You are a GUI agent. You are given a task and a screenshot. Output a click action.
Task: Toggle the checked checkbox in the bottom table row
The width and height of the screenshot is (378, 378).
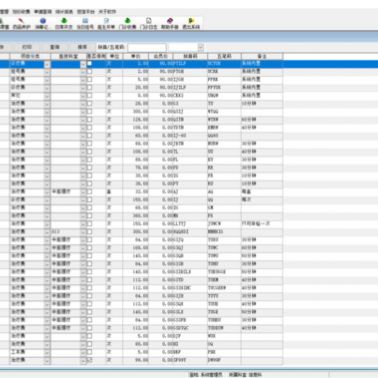(90, 360)
